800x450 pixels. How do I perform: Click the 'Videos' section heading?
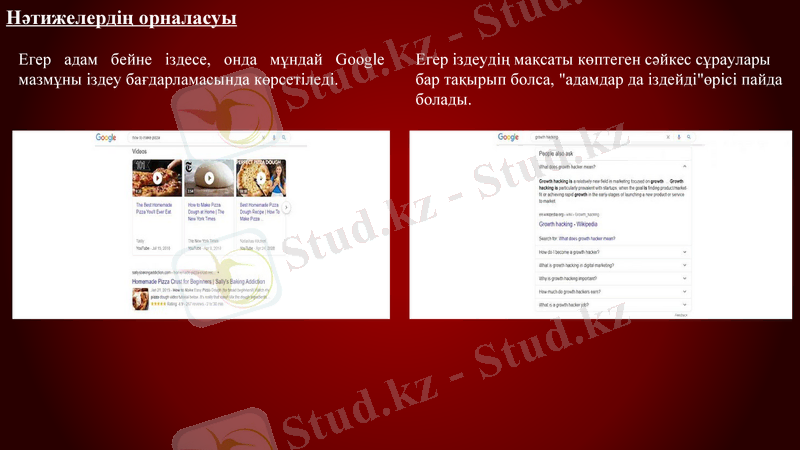pyautogui.click(x=139, y=152)
